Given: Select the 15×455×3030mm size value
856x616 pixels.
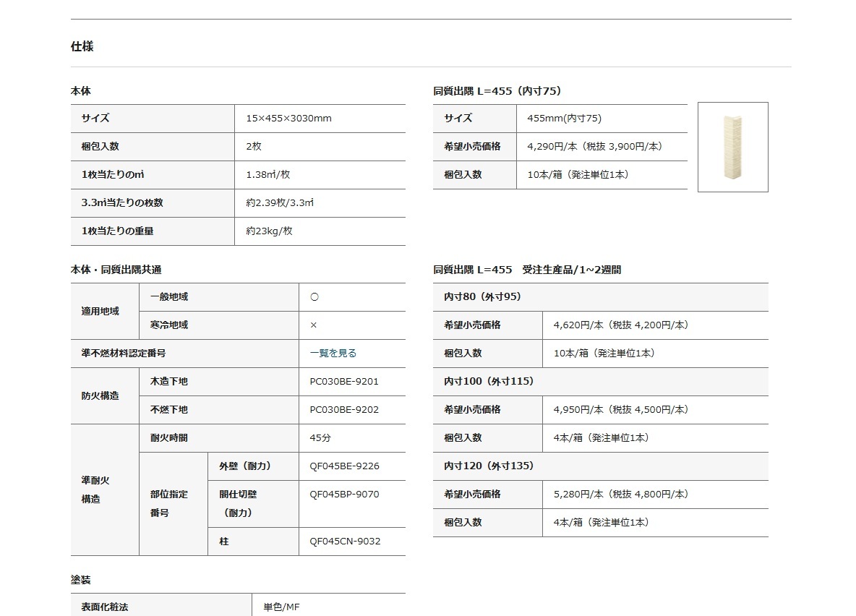Looking at the screenshot, I should [288, 119].
